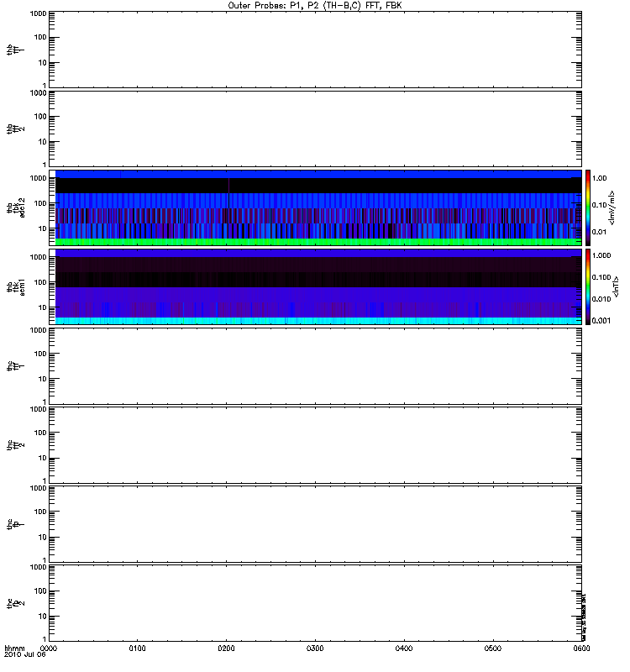Click the '0500' time axis label
This screenshot has height=672, width=630.
493,648
